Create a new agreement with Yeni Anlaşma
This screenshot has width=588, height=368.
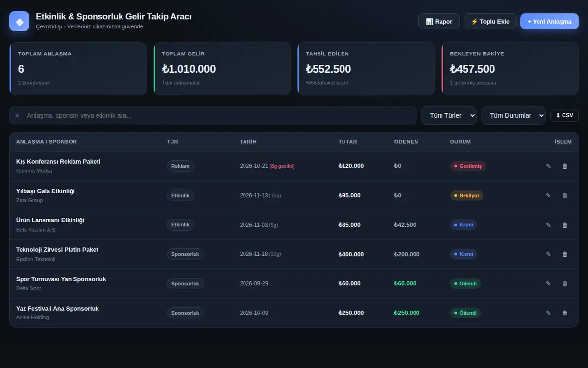point(549,22)
